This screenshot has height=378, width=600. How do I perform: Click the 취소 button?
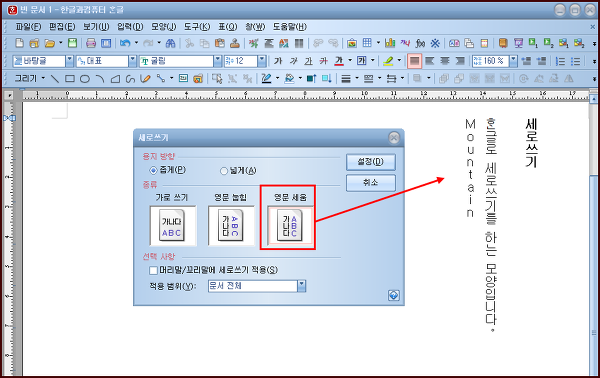coord(370,183)
